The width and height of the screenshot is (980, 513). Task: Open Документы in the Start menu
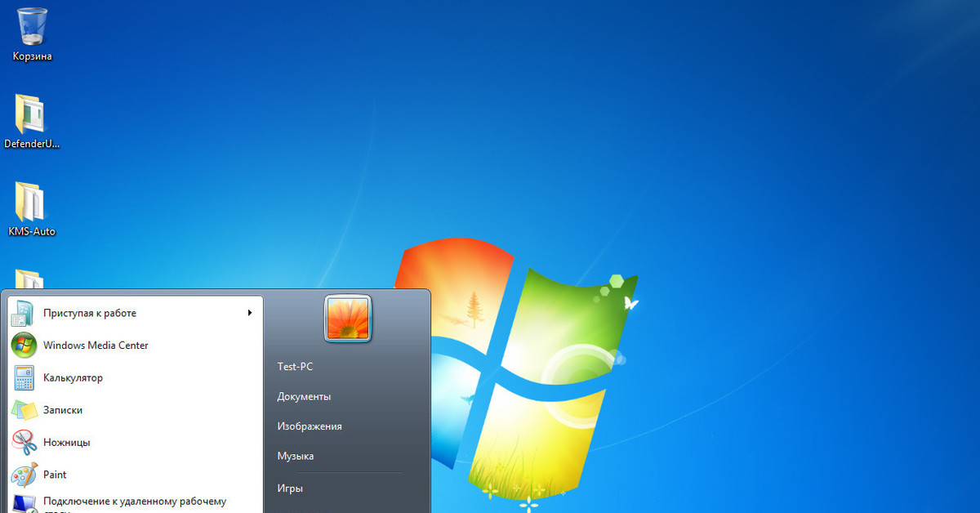tap(304, 397)
